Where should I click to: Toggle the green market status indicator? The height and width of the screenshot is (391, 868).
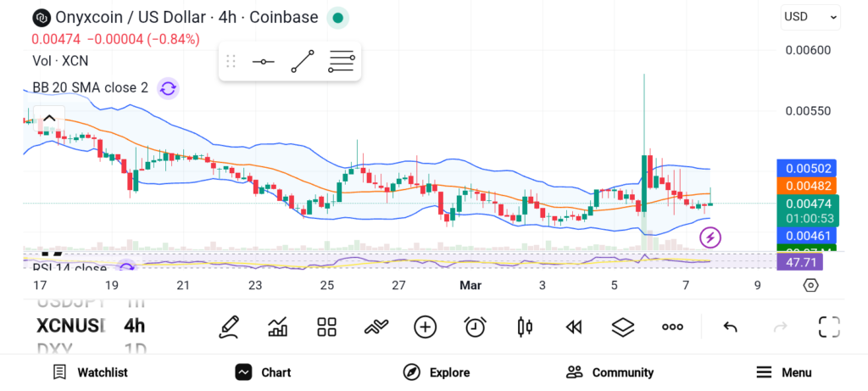tap(337, 18)
